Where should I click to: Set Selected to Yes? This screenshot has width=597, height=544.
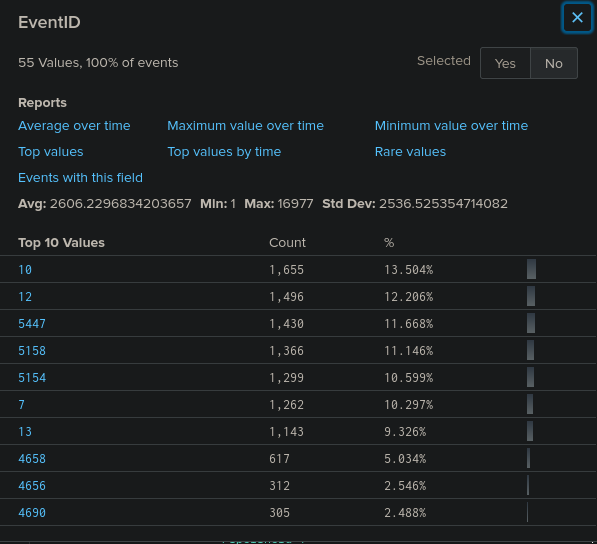point(505,63)
